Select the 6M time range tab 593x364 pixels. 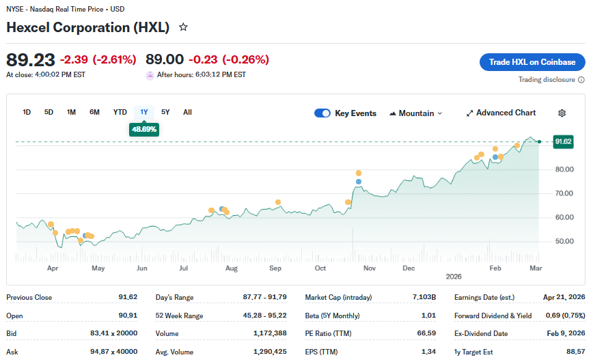pyautogui.click(x=94, y=112)
